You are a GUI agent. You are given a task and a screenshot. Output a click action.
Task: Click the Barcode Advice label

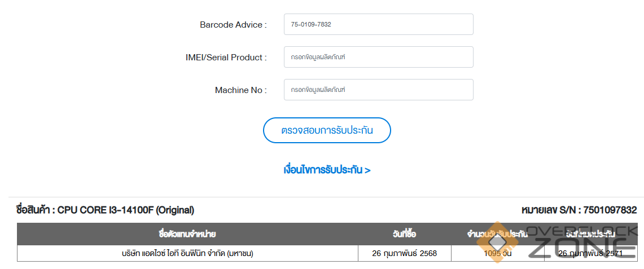coord(233,25)
